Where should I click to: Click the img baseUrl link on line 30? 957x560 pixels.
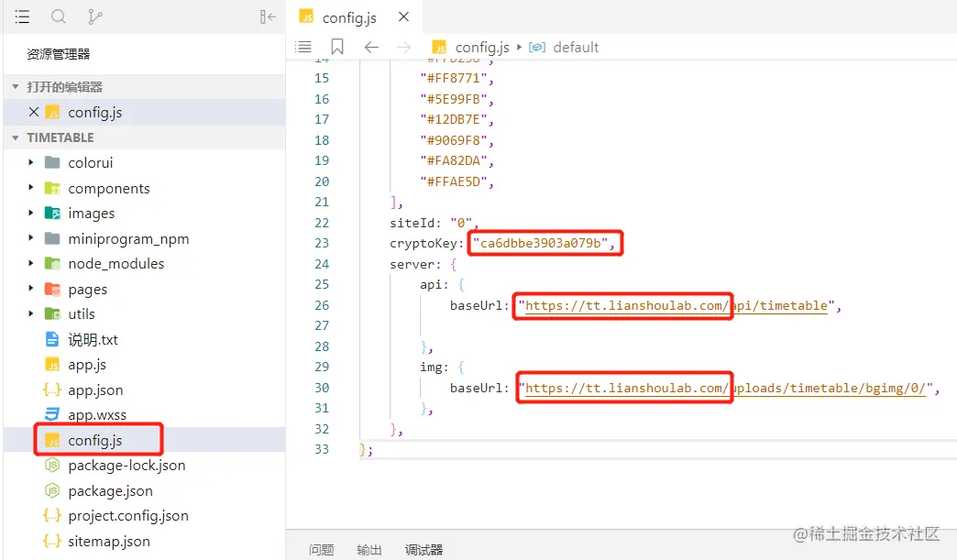pyautogui.click(x=726, y=388)
